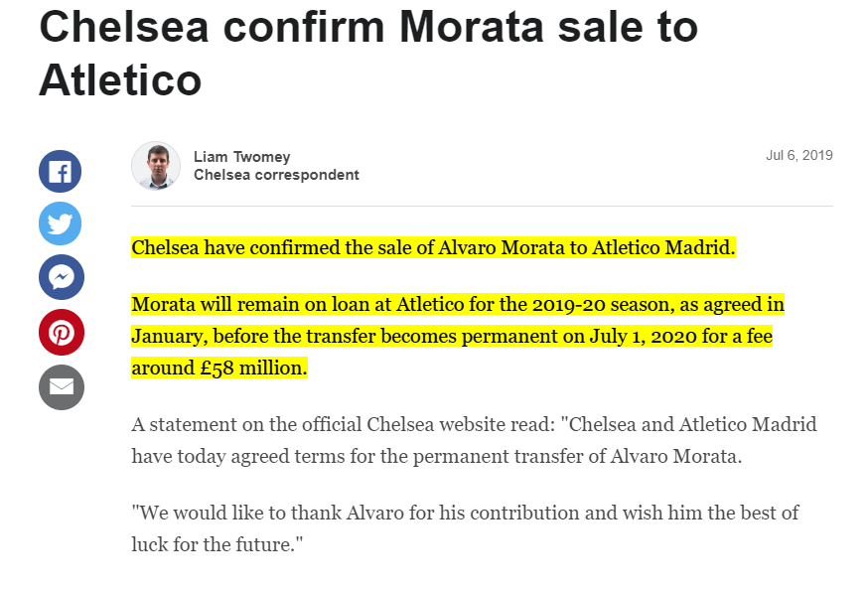This screenshot has width=868, height=591.
Task: Click the word Atletico in the headline
Action: tap(120, 80)
